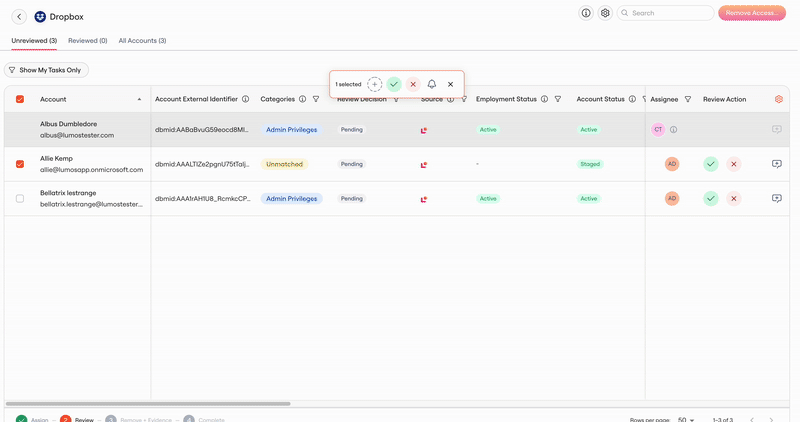800x422 pixels.
Task: Click the Review step in the progress stepper
Action: 77,419
